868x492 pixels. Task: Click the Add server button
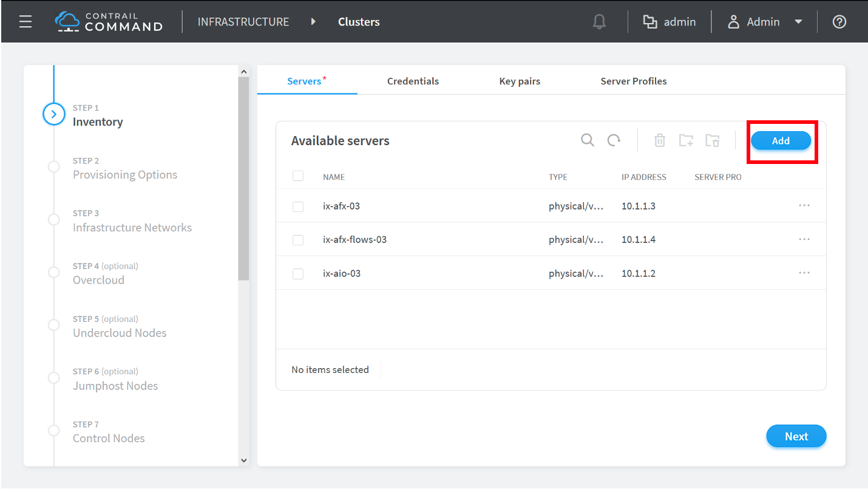[x=781, y=141]
